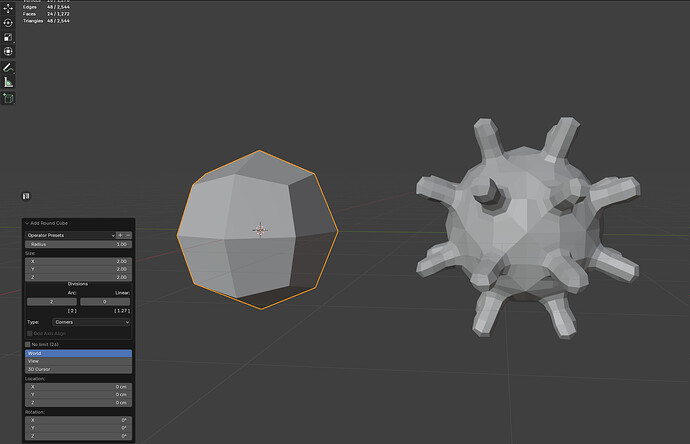
Task: Click the Faces statistic text
Action: [x=46, y=14]
